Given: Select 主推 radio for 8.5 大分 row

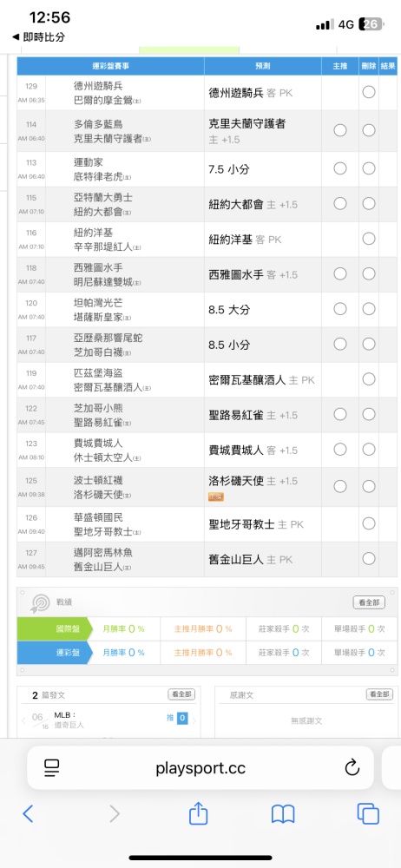Looking at the screenshot, I should 340,309.
